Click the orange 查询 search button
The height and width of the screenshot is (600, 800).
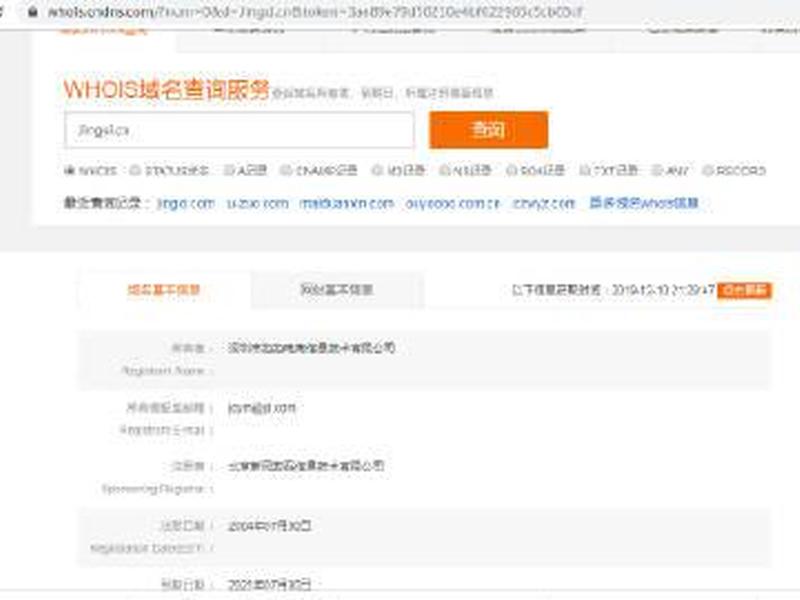488,130
